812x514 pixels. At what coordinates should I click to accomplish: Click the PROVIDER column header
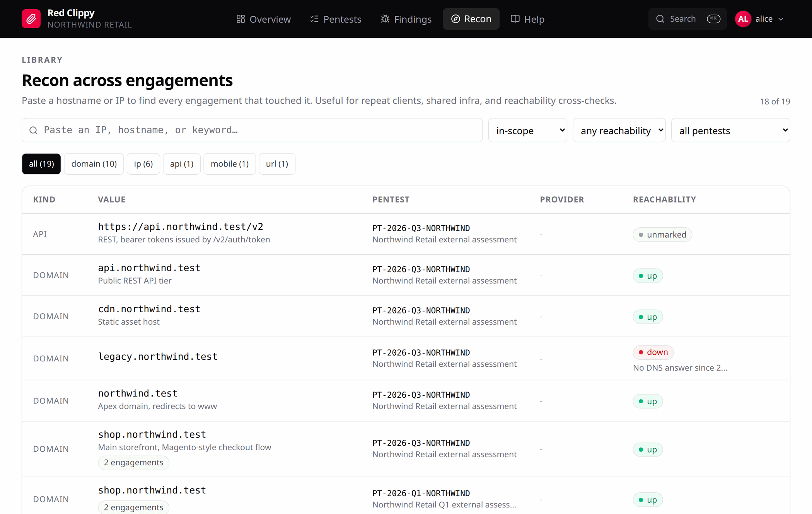pyautogui.click(x=562, y=200)
